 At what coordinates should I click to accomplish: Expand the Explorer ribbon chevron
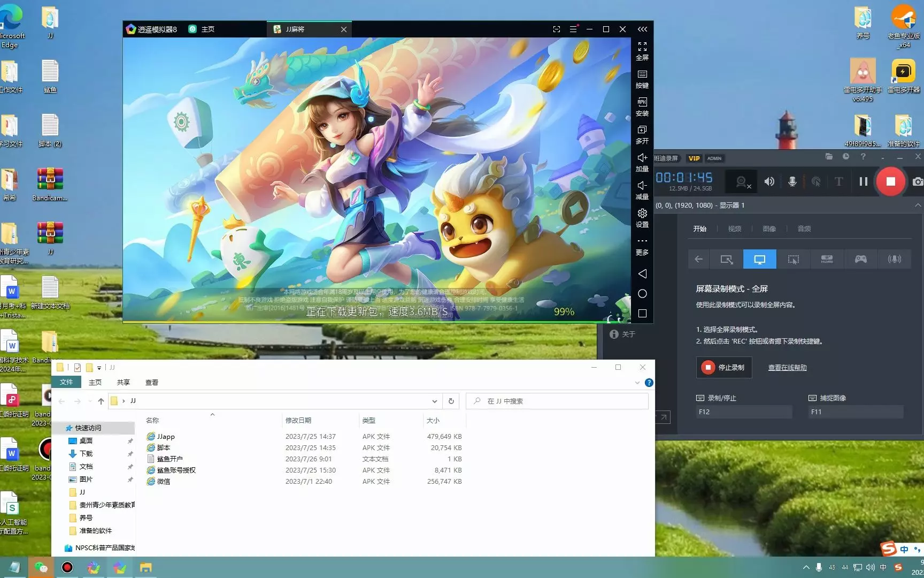tap(637, 383)
